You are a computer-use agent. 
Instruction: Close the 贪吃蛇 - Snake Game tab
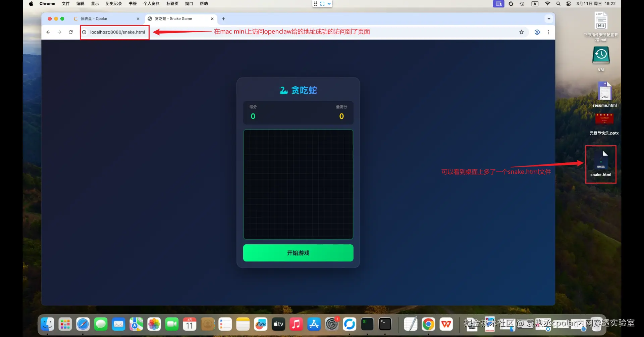click(x=212, y=19)
